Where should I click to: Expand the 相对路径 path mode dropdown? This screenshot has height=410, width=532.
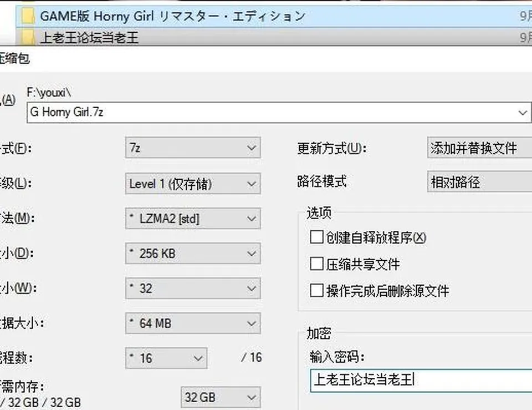coord(480,182)
